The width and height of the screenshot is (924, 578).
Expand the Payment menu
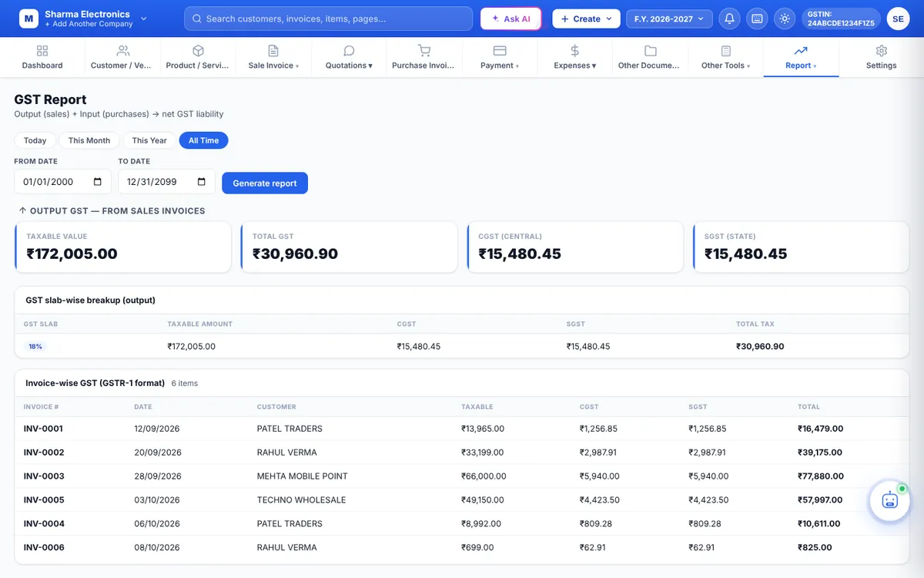pos(500,58)
